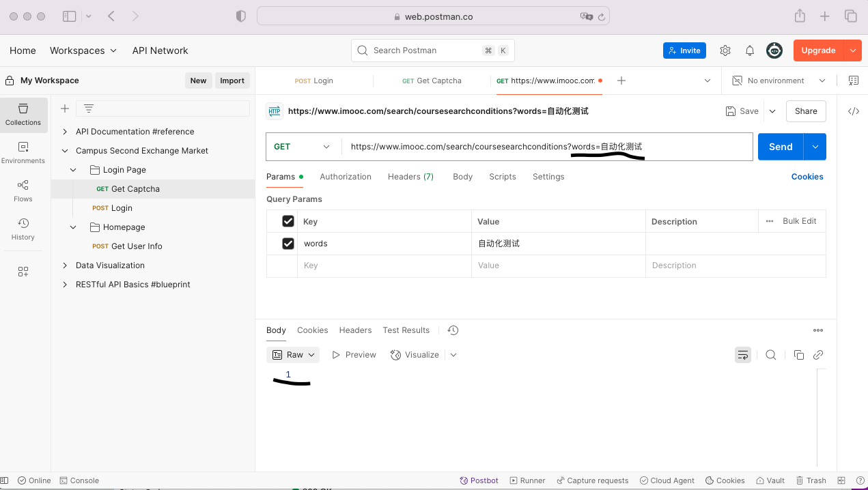Open the GET method dropdown
868x490 pixels.
tap(303, 147)
